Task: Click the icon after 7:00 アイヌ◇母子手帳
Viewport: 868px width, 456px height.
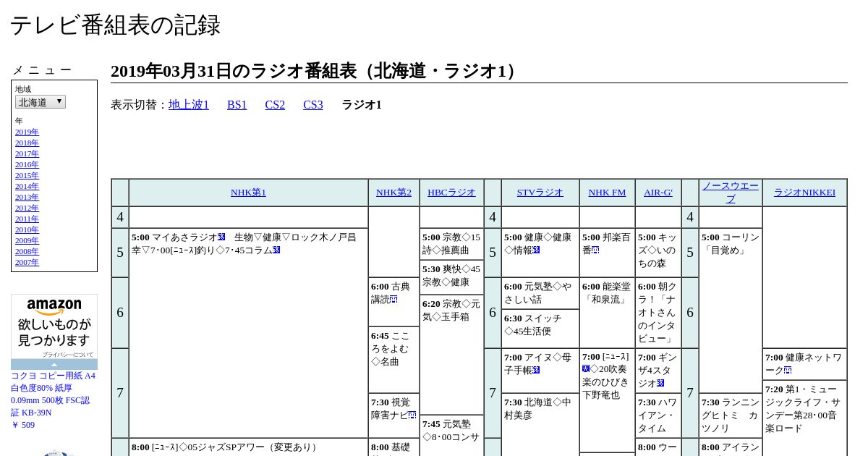Action: click(x=536, y=371)
